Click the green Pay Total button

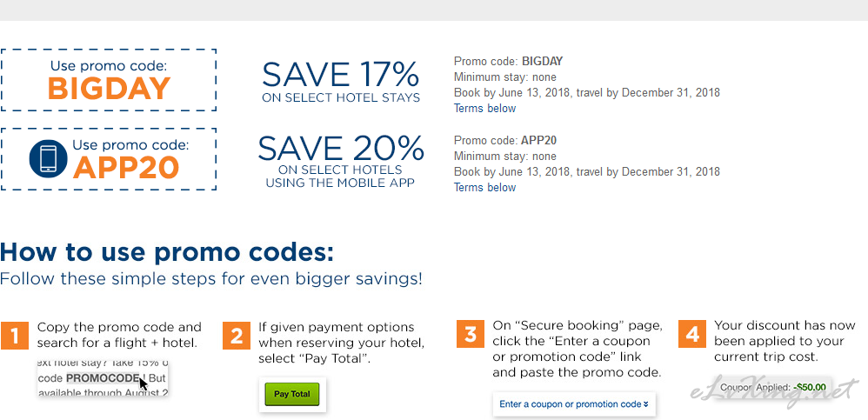click(291, 394)
